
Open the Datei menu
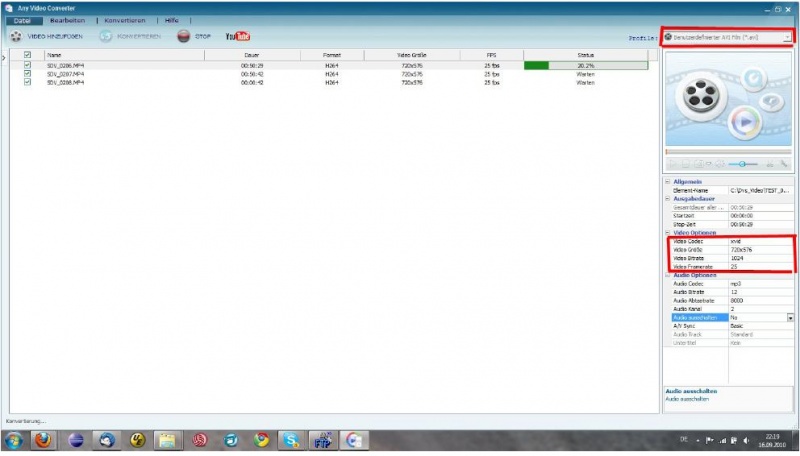[21, 20]
